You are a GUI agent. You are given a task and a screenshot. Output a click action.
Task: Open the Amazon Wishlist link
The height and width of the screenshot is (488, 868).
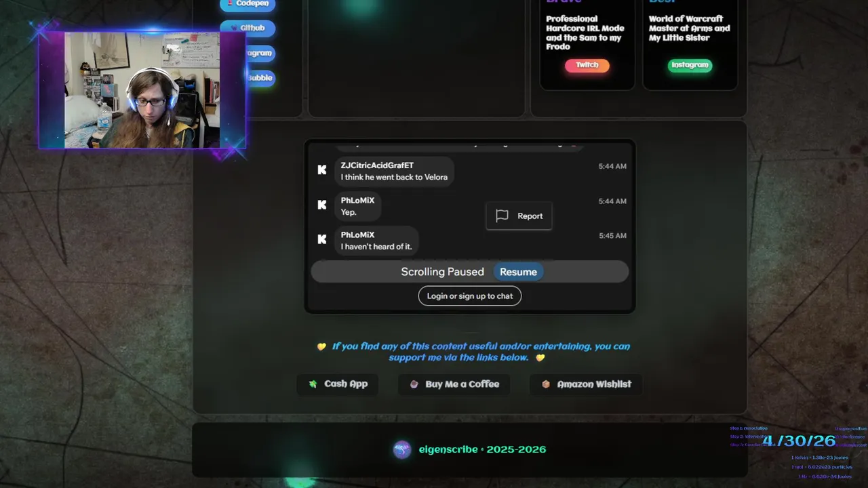click(x=586, y=384)
